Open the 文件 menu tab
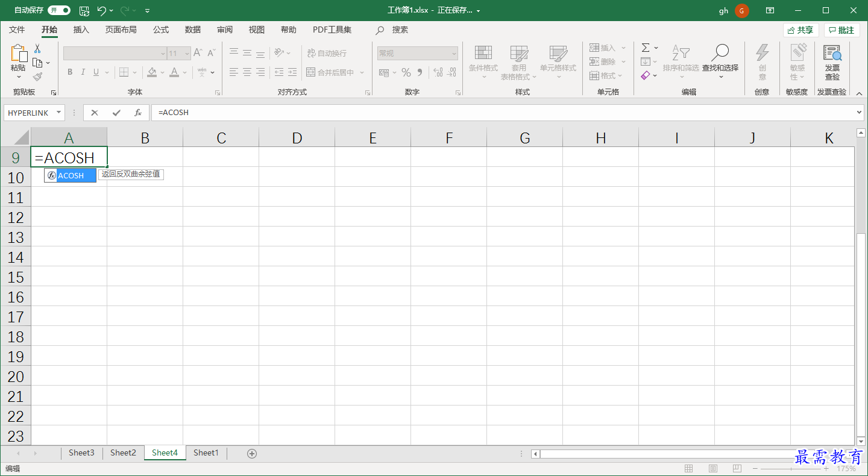 (17, 30)
